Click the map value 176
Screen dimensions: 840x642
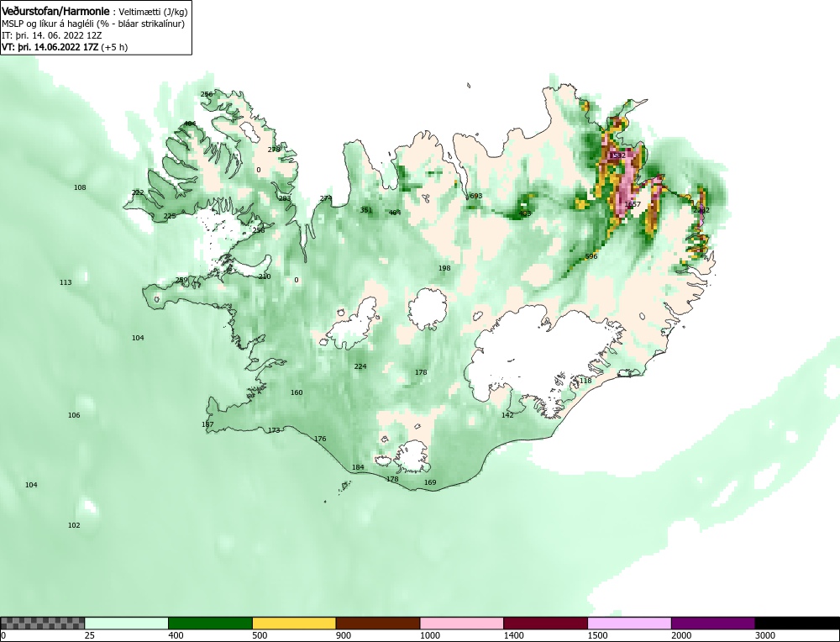(x=320, y=439)
